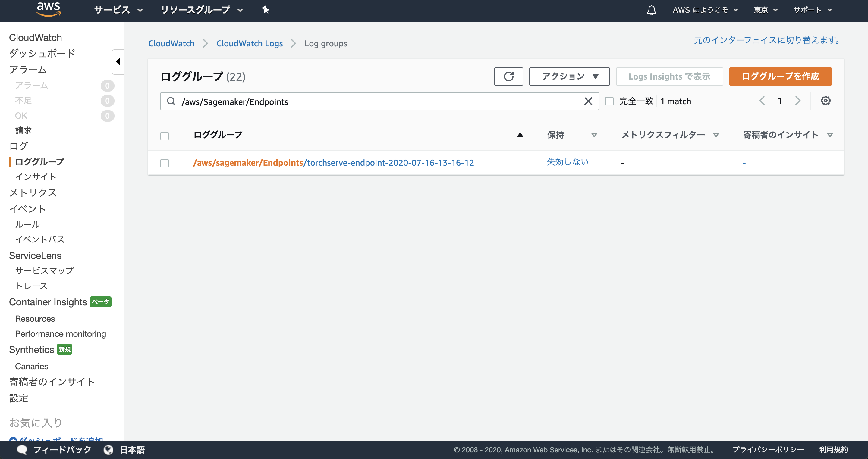Collapse the left navigation panel arrow

click(x=118, y=62)
